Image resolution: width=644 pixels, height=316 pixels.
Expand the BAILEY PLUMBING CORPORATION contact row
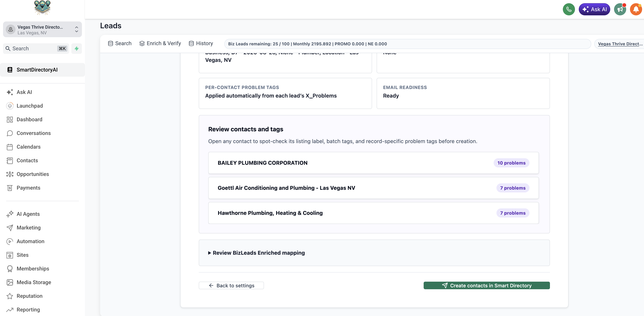[373, 163]
